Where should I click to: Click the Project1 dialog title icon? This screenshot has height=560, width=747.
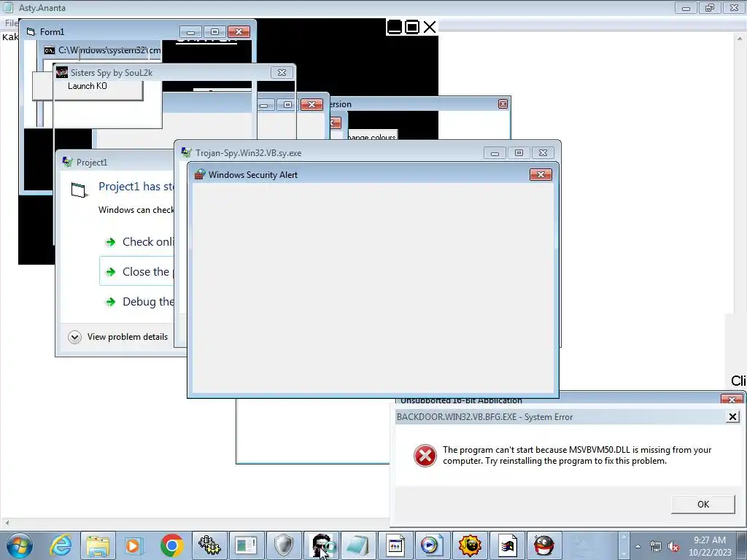click(68, 162)
